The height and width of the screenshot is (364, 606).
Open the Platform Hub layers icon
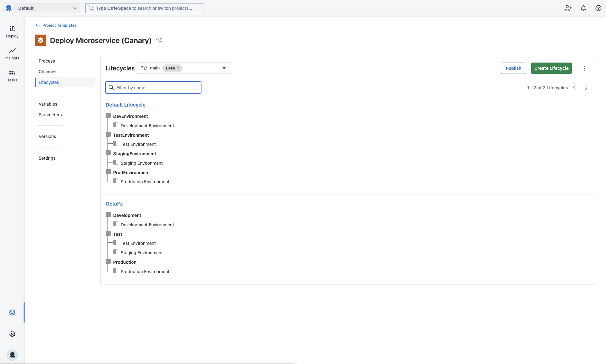tap(12, 312)
